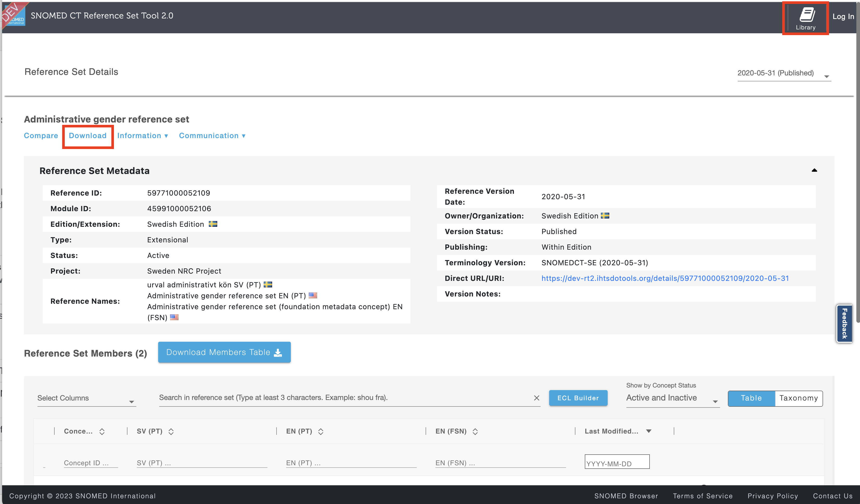Sort by EN (PT) column arrows

320,432
